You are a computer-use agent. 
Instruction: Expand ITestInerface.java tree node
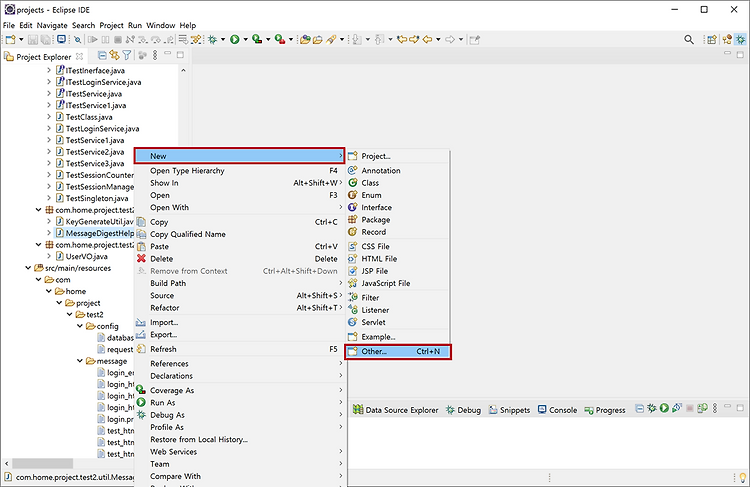point(49,70)
